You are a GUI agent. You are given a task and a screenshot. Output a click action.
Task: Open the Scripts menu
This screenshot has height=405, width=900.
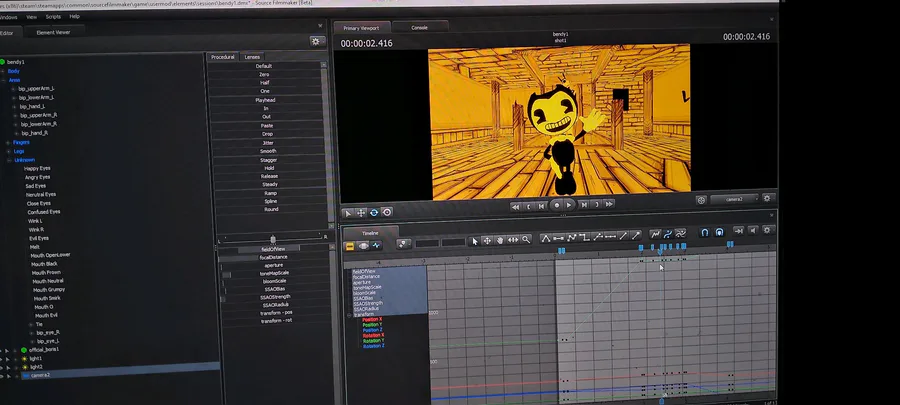click(53, 17)
